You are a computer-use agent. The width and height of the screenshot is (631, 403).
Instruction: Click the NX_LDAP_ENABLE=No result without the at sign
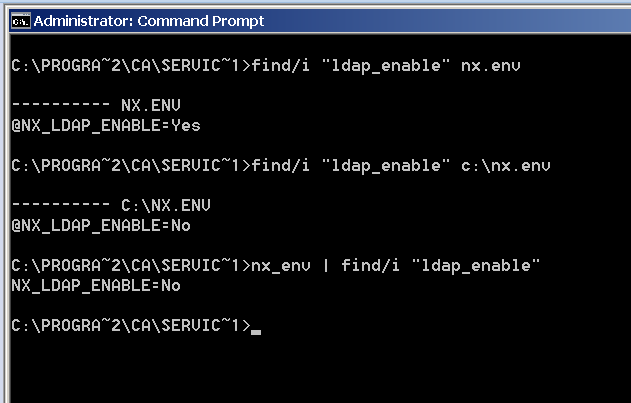(96, 285)
